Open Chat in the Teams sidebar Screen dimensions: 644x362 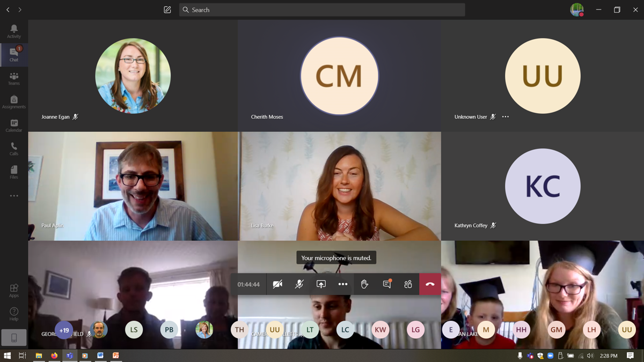click(x=14, y=54)
